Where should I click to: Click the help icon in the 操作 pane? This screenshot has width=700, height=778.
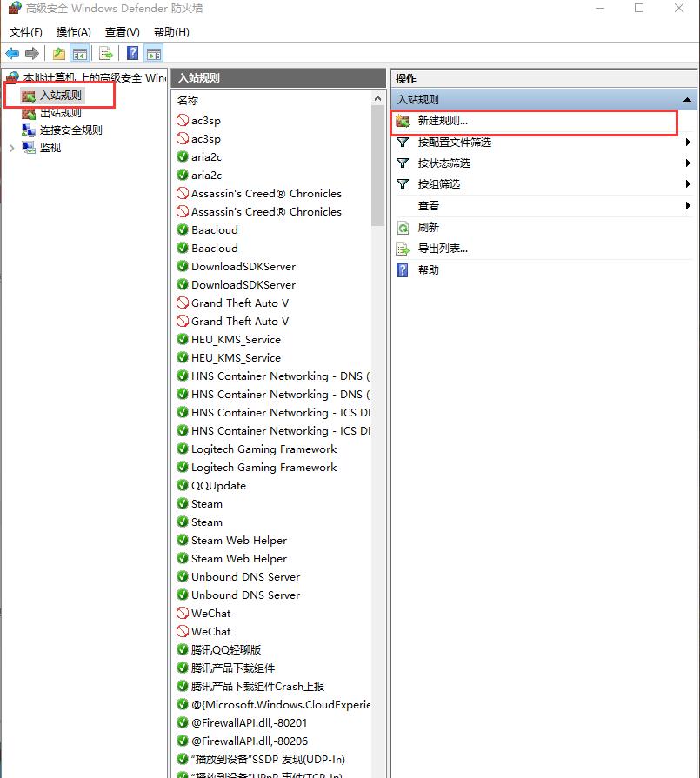[x=403, y=270]
